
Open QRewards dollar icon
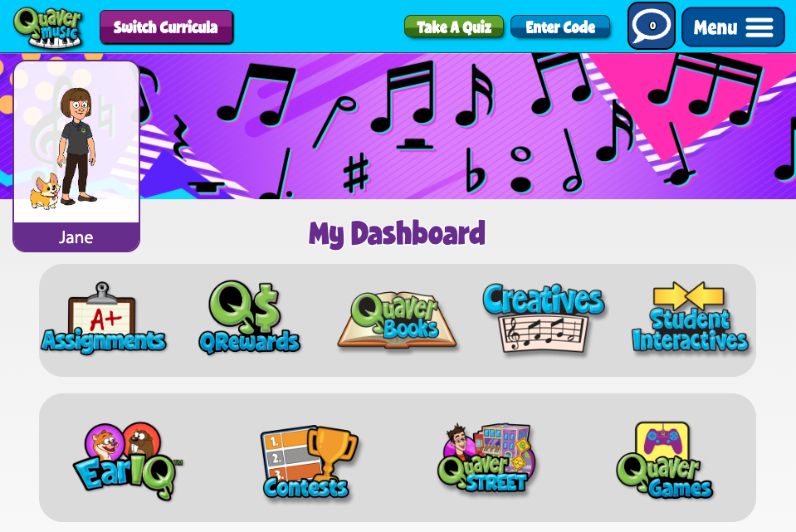[249, 317]
